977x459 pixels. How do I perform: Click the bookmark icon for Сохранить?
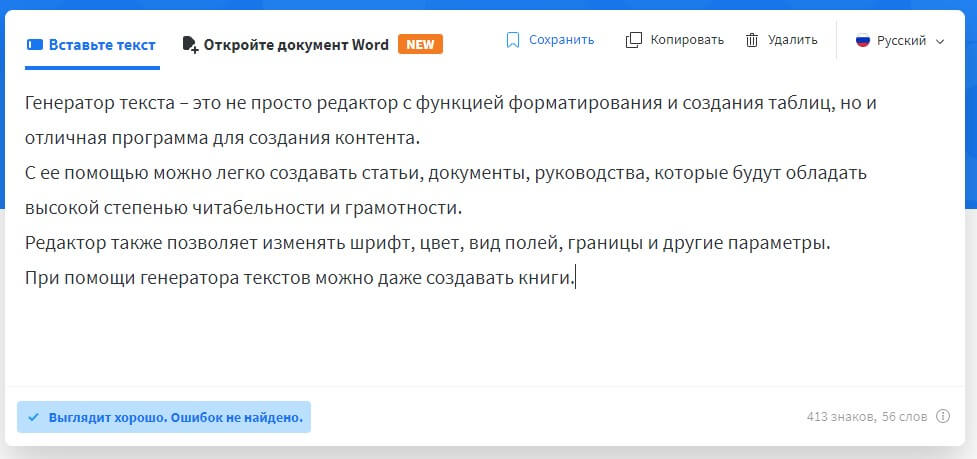click(513, 40)
